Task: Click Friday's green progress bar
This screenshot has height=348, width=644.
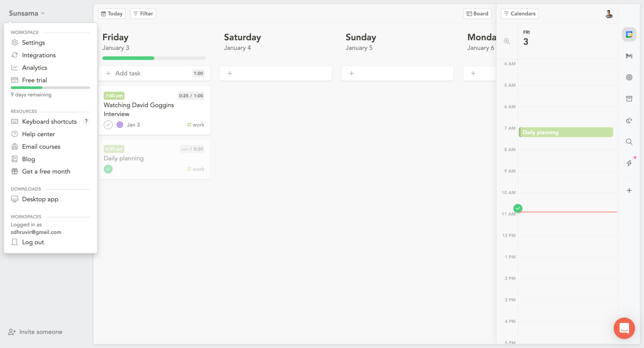Action: pyautogui.click(x=128, y=58)
